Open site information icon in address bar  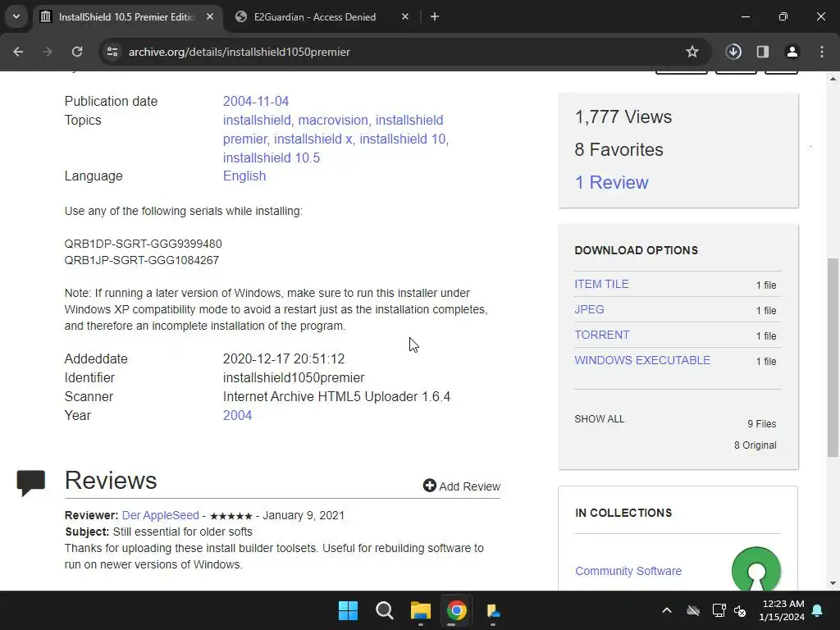112,52
